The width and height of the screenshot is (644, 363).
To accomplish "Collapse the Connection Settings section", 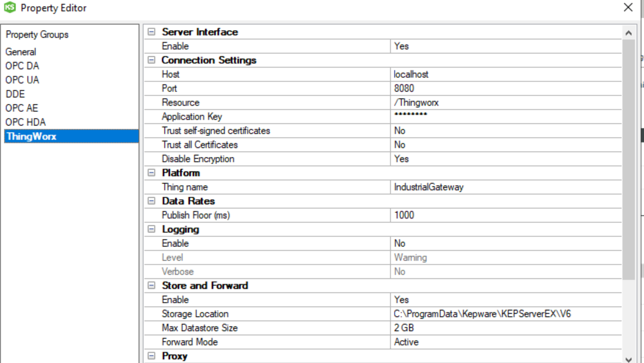I will point(151,60).
